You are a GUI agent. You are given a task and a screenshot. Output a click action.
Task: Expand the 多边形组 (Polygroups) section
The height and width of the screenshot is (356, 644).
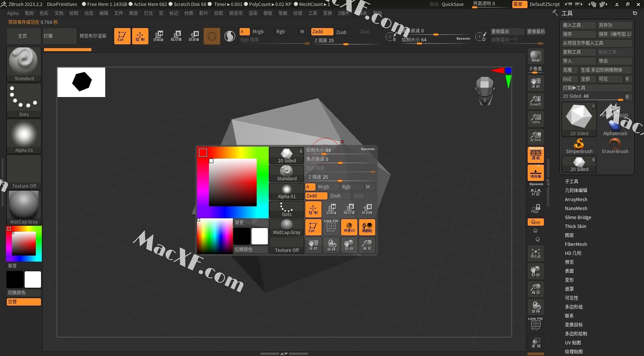(x=573, y=307)
